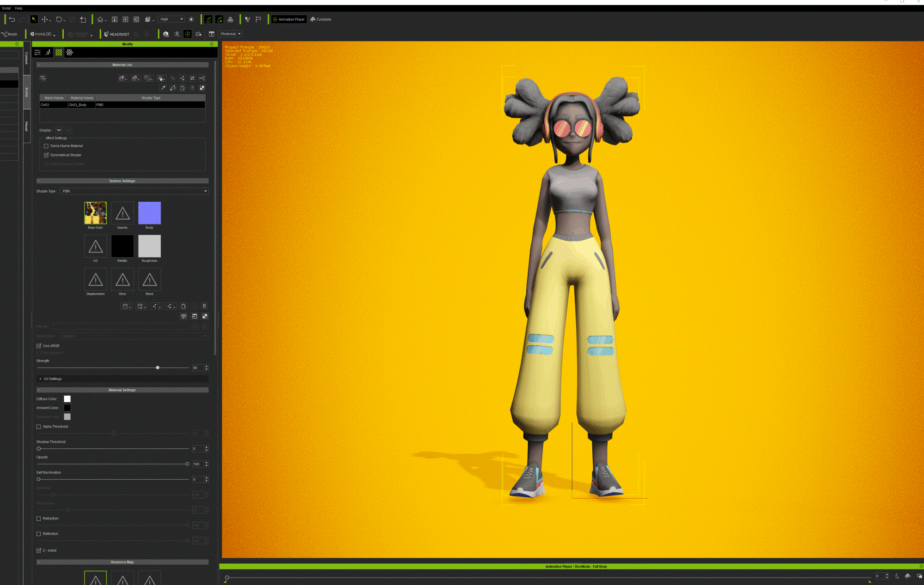Click the RE bracket icon in Material List
The image size is (924, 585).
[x=202, y=78]
